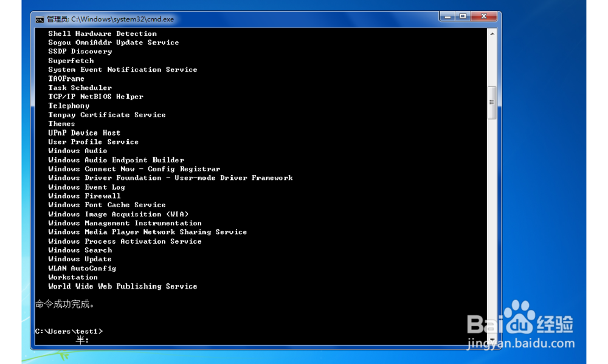Click the Superfetch line
Viewport: 608px width, 364px height.
[x=71, y=61]
